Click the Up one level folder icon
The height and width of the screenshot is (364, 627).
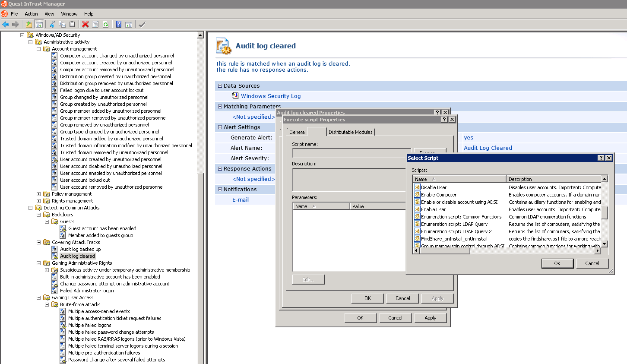click(29, 25)
